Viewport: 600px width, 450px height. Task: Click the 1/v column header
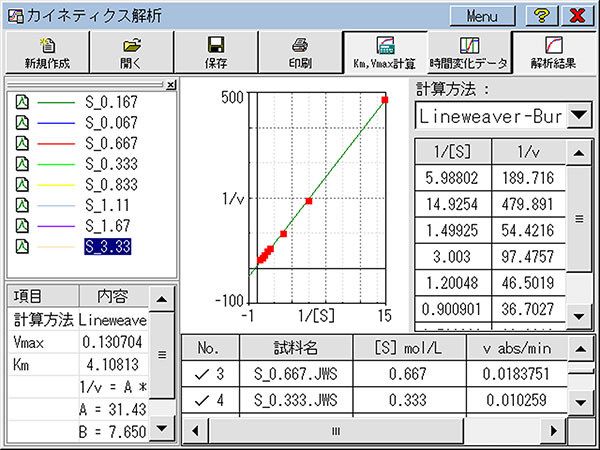coord(528,152)
